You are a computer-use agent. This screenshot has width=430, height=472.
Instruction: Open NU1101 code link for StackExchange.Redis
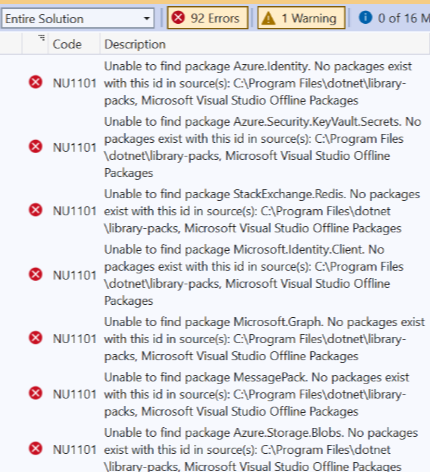pos(75,211)
